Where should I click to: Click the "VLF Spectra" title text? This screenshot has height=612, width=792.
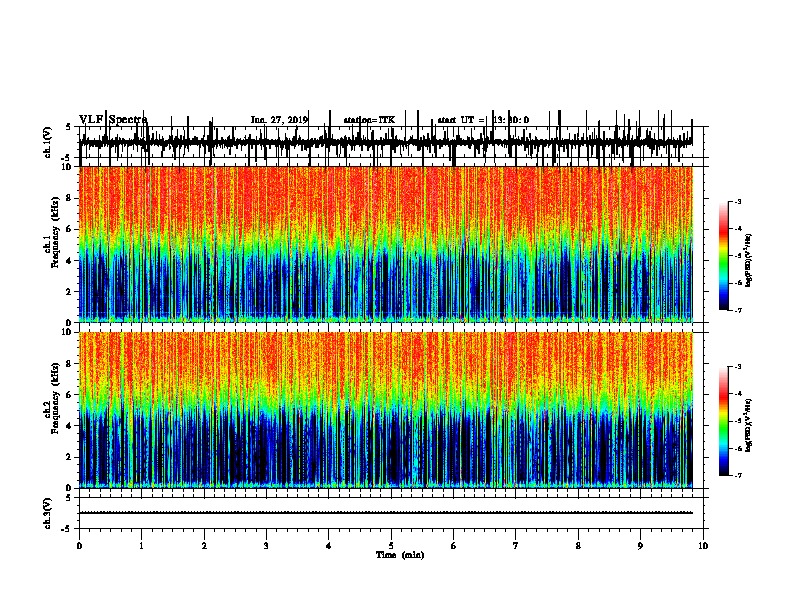pyautogui.click(x=113, y=120)
